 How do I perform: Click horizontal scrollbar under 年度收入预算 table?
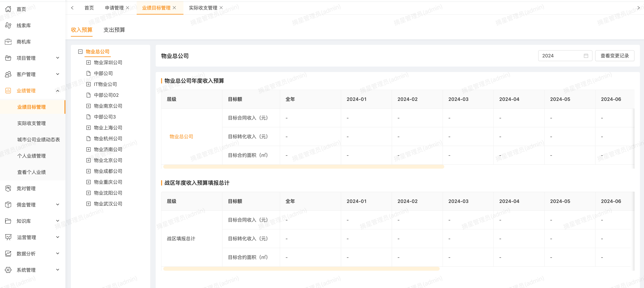pyautogui.click(x=304, y=167)
